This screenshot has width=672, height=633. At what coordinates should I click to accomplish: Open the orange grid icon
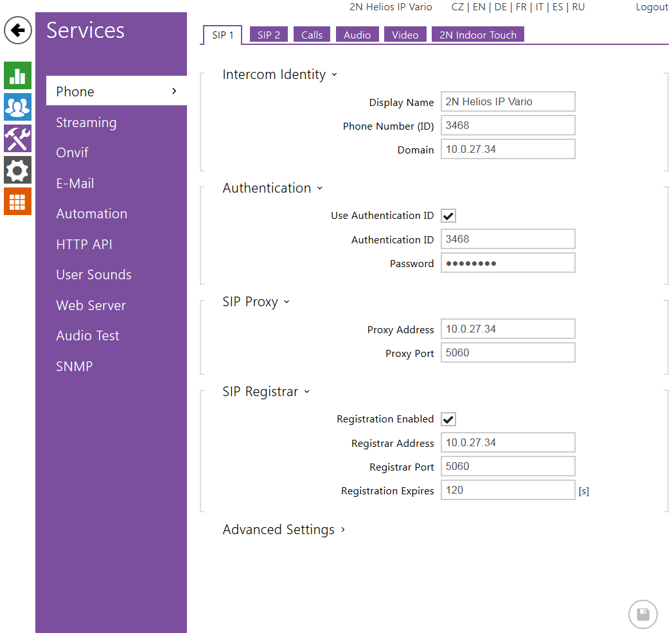[x=17, y=201]
